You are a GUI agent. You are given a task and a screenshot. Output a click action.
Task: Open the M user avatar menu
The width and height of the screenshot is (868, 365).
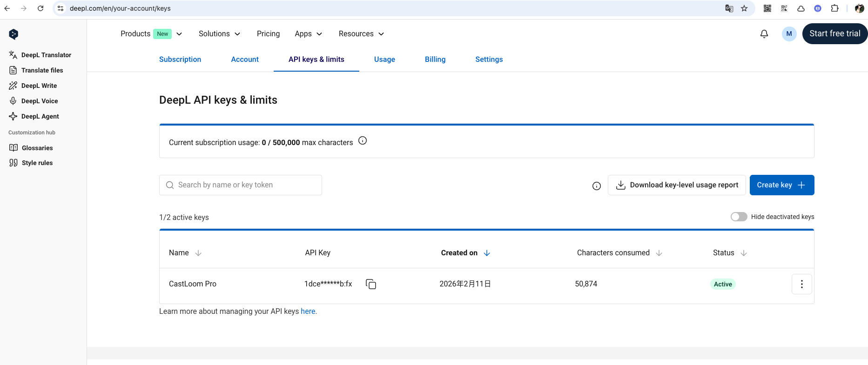tap(789, 34)
